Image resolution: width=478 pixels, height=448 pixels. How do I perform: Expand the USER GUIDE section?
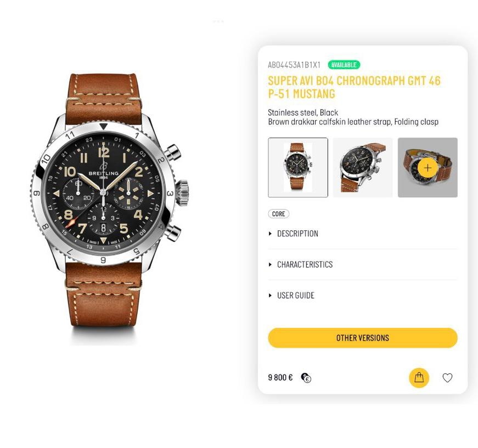tap(362, 296)
